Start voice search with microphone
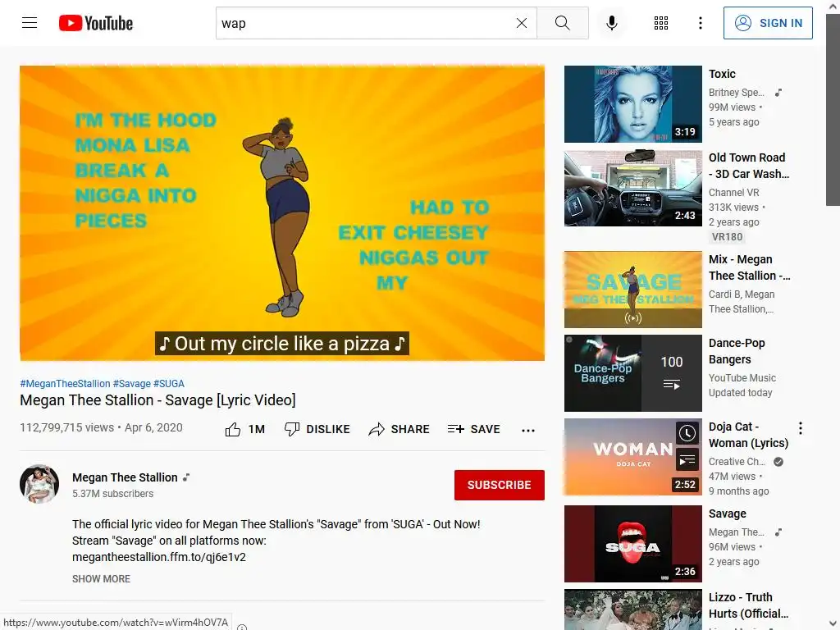The height and width of the screenshot is (630, 840). [x=612, y=23]
